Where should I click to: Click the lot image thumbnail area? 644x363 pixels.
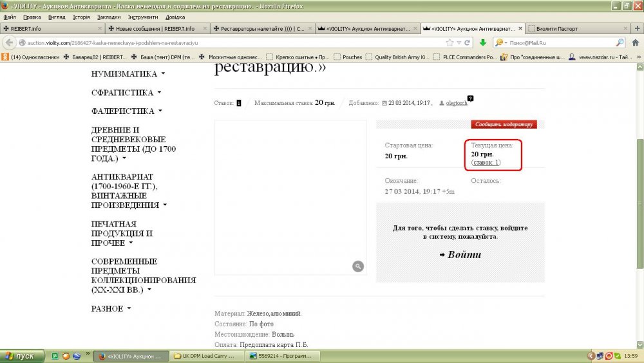(x=290, y=198)
